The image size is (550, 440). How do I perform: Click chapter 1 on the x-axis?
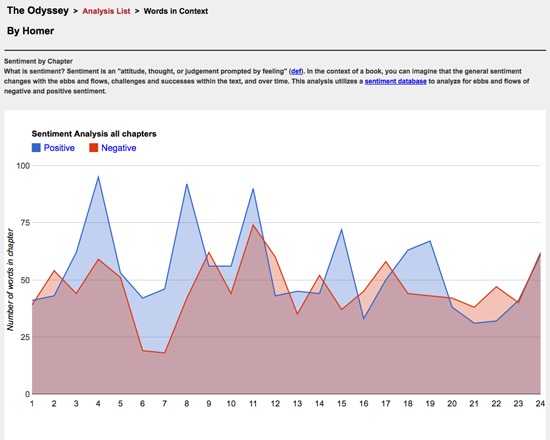(x=32, y=404)
